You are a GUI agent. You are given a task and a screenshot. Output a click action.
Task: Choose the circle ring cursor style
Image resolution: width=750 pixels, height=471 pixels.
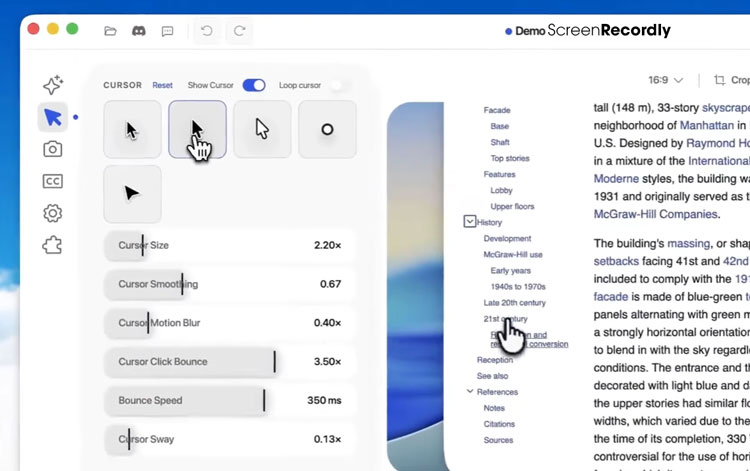coord(327,129)
